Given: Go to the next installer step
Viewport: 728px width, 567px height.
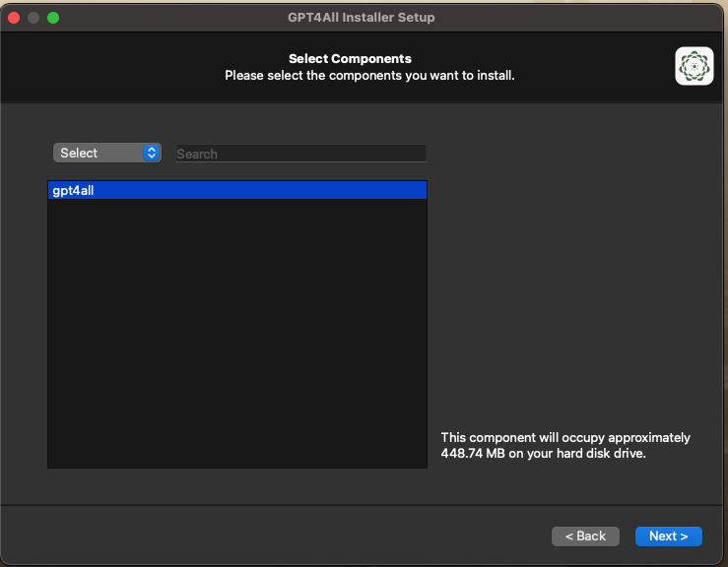Looking at the screenshot, I should 668,535.
